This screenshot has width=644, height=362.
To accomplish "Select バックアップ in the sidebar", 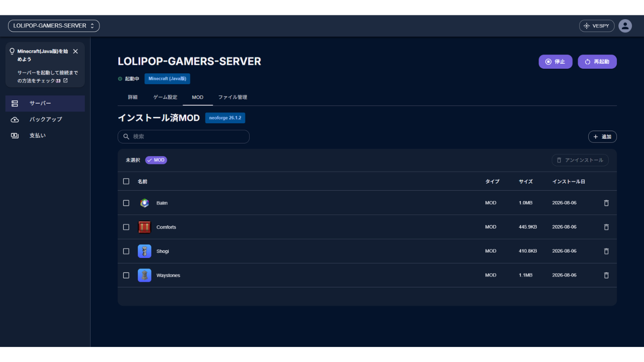I will coord(45,119).
